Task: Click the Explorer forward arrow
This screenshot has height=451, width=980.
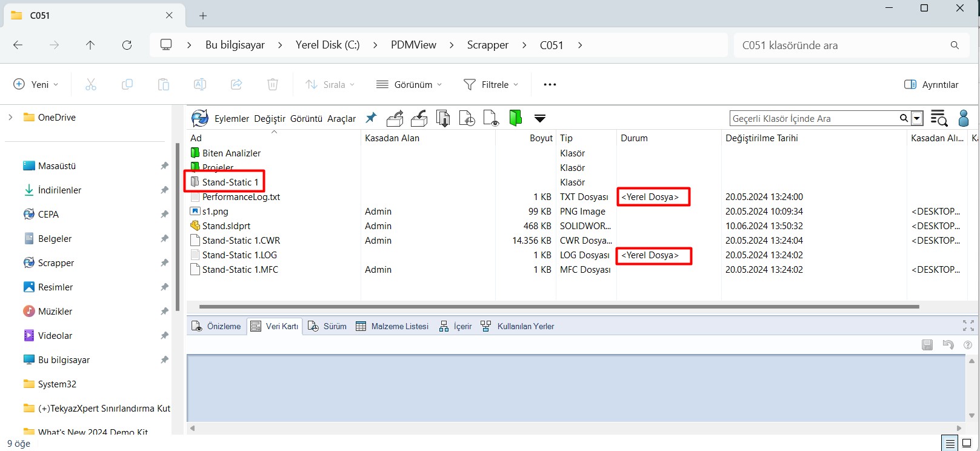Action: point(54,45)
